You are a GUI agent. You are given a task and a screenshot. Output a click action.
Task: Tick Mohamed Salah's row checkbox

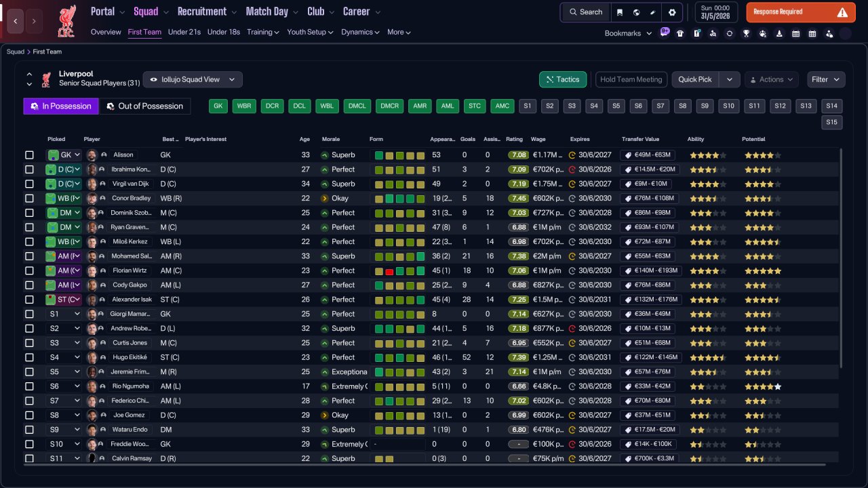click(x=29, y=256)
